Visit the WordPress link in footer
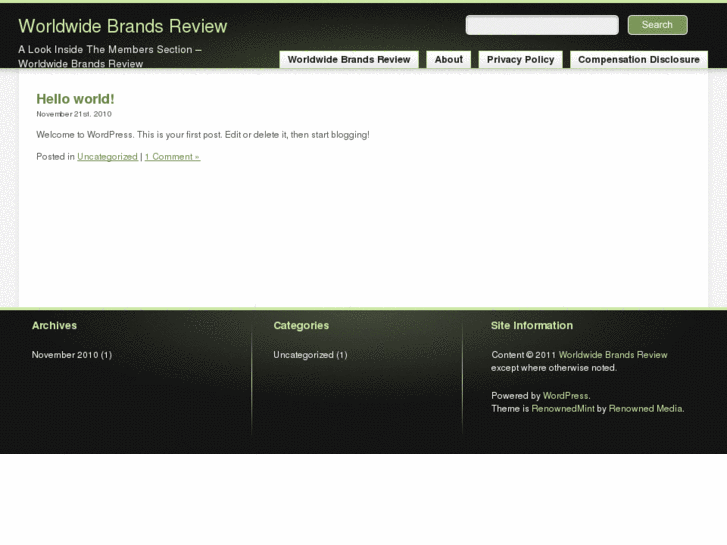Screen dimensions: 727x545 [566, 396]
